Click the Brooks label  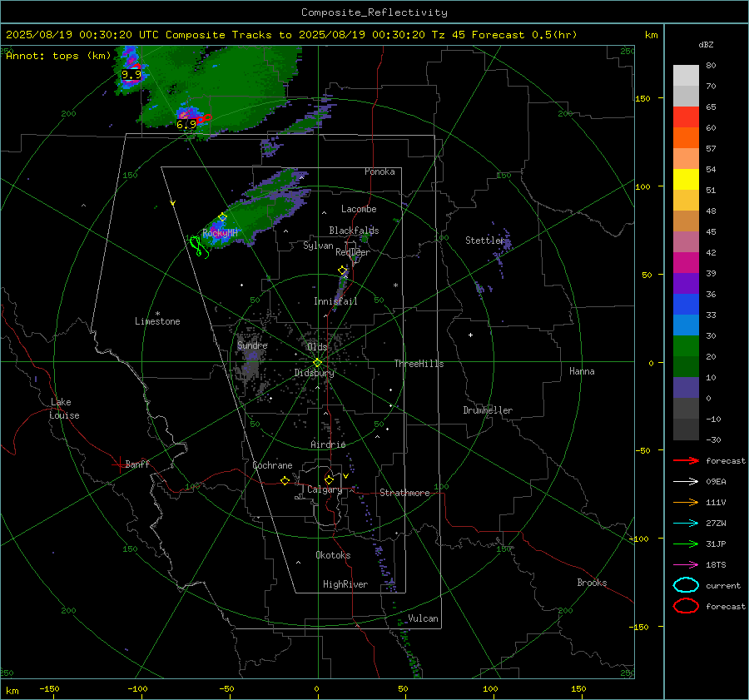click(x=592, y=583)
